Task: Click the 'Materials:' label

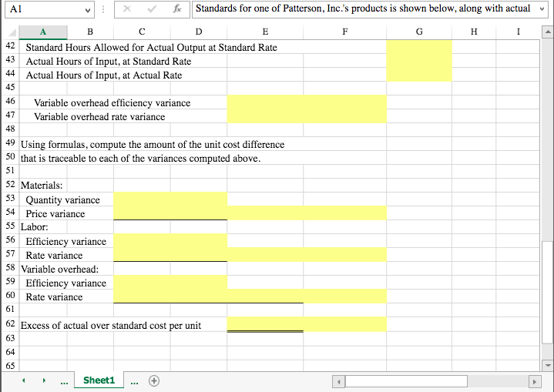Action: pos(42,186)
